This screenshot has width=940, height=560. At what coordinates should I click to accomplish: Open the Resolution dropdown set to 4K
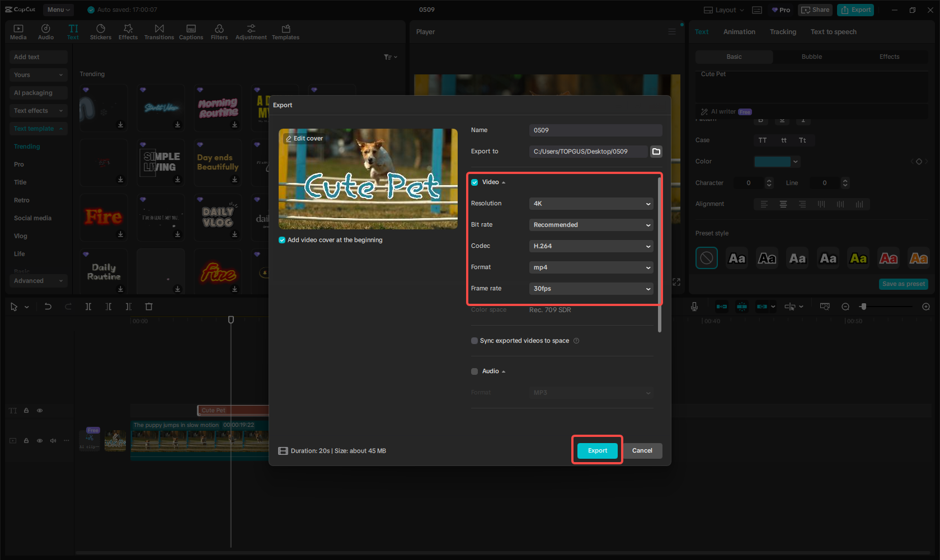tap(591, 204)
